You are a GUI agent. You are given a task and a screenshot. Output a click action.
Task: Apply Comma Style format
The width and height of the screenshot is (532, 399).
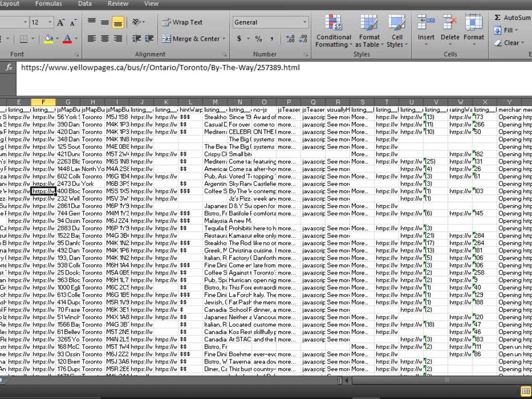[271, 39]
